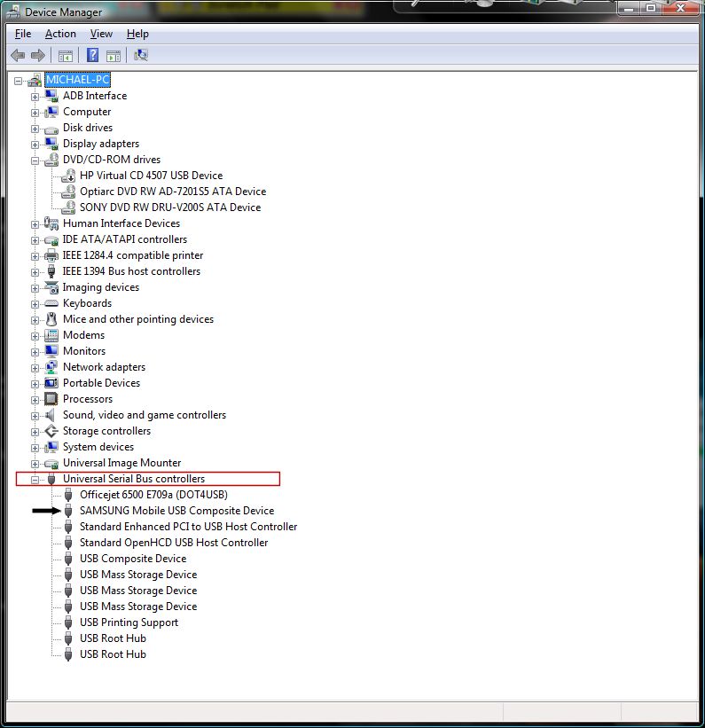Click the Processors category icon

point(51,399)
